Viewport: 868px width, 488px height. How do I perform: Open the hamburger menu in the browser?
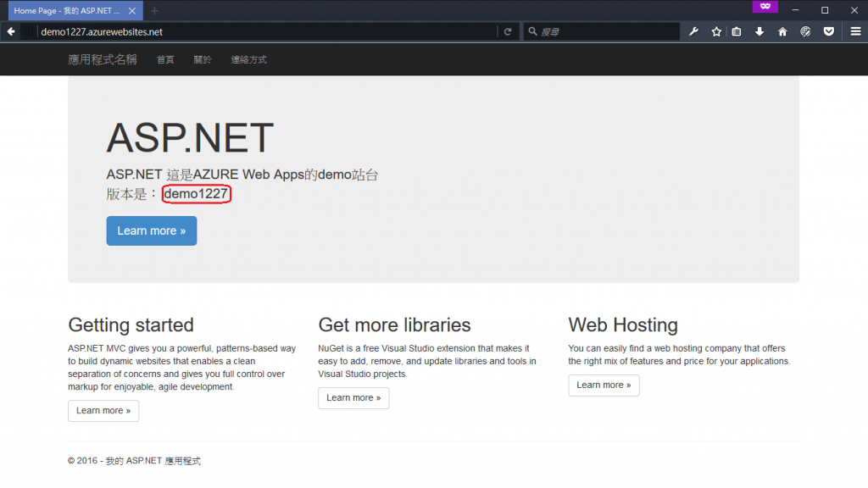[856, 31]
